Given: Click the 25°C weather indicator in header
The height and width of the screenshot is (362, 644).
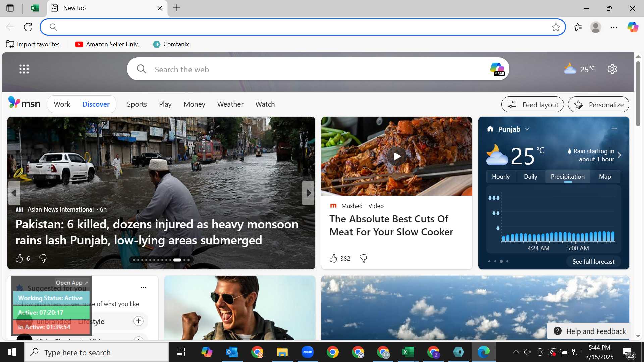Looking at the screenshot, I should [579, 69].
